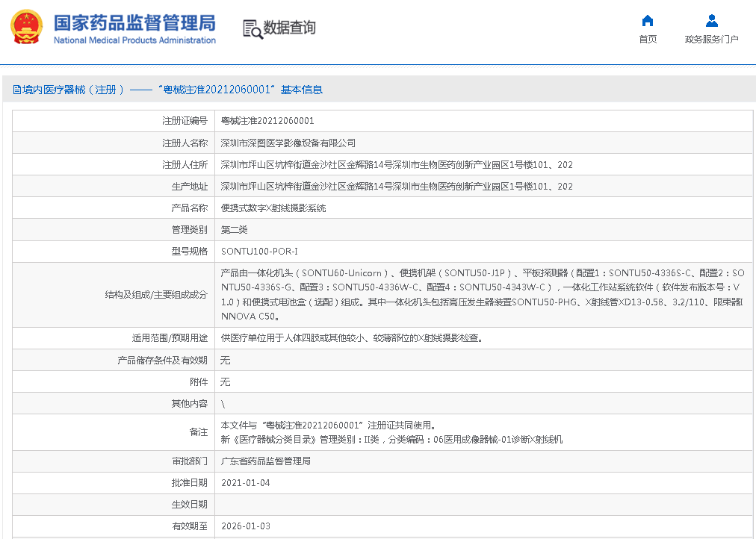The height and width of the screenshot is (539, 756).
Task: Click the 注册证编号 value 粤械注准20212060001
Action: [x=267, y=121]
